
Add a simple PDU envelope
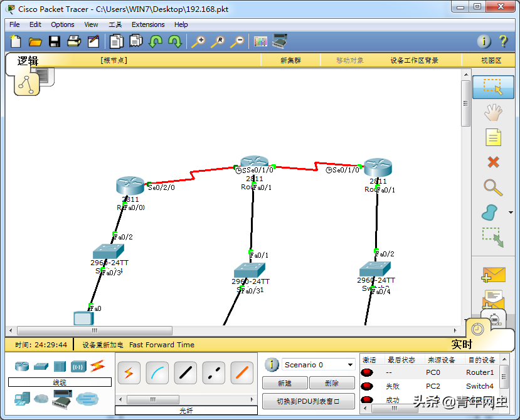[494, 275]
